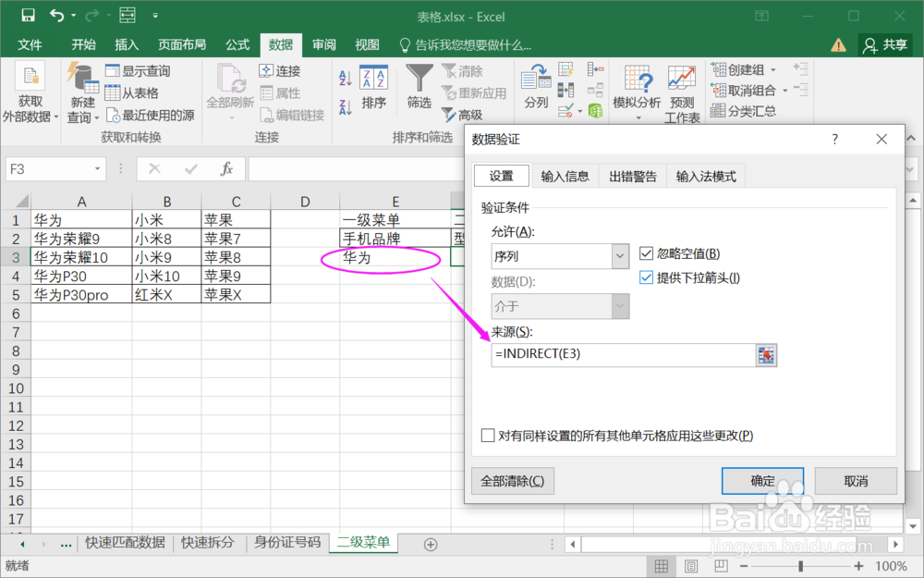Screen dimensions: 924x578
Task: Click Subtotal (分类汇总)
Action: coord(743,111)
